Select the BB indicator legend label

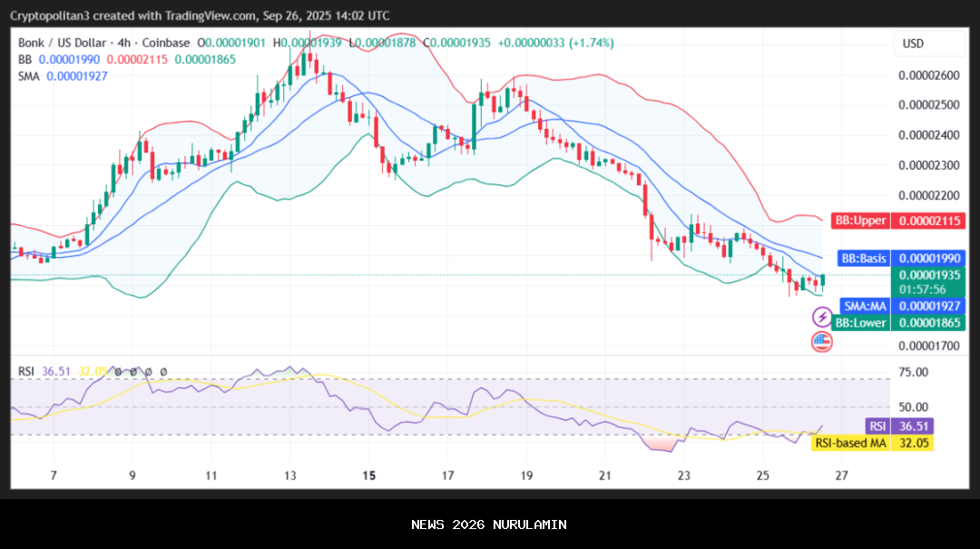(x=25, y=59)
